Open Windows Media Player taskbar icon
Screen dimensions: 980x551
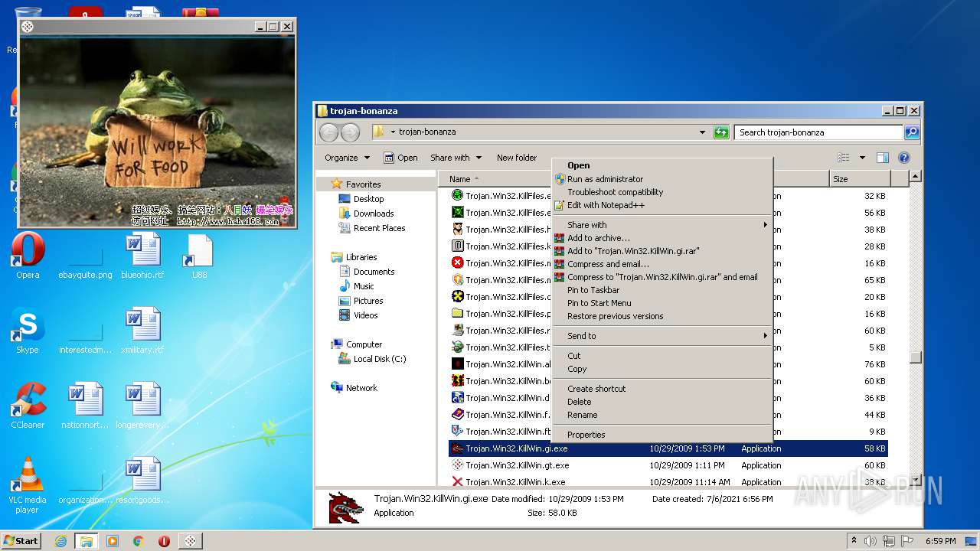[112, 541]
